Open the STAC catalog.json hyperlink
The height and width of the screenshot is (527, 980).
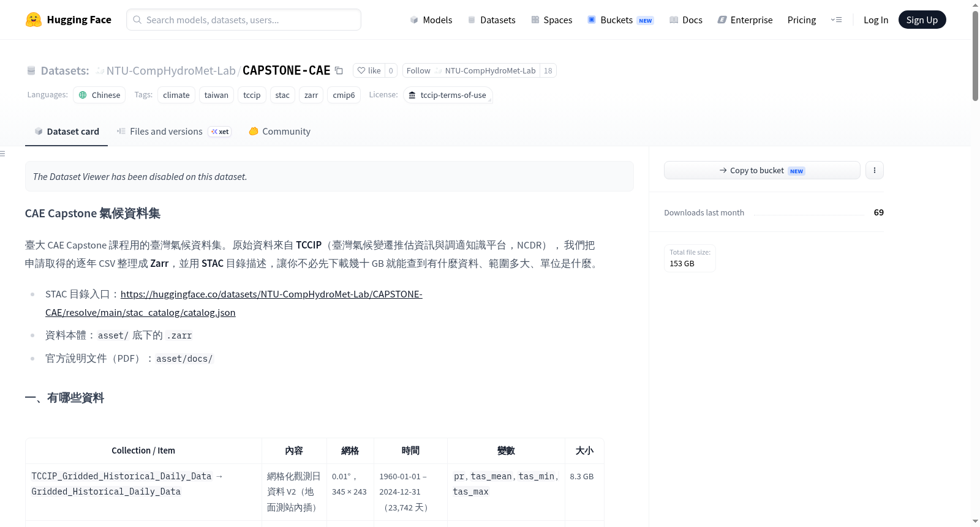pos(234,303)
